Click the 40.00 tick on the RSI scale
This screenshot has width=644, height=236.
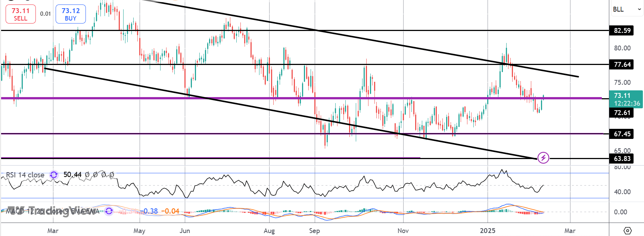(x=622, y=192)
